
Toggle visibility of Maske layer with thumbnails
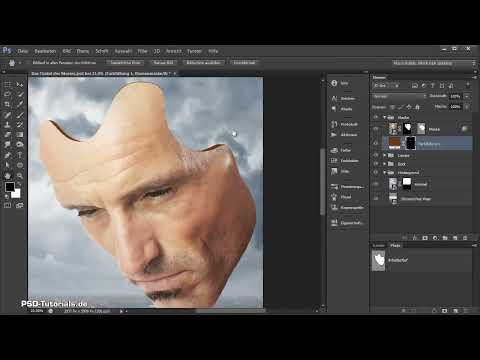[376, 129]
